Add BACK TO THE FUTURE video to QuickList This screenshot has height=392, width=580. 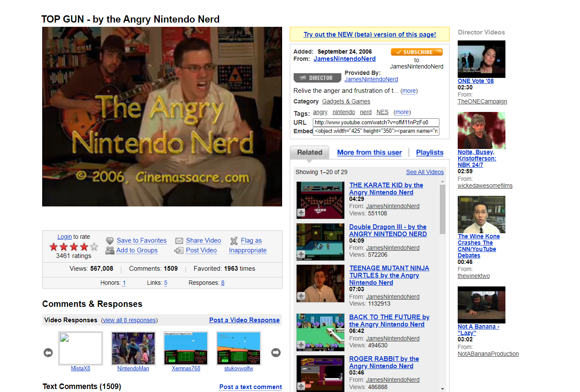point(301,345)
